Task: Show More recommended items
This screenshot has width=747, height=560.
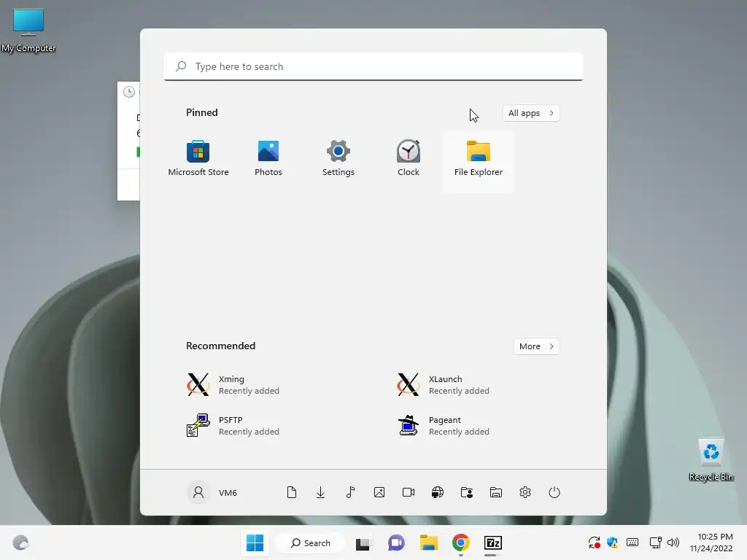Action: tap(536, 346)
